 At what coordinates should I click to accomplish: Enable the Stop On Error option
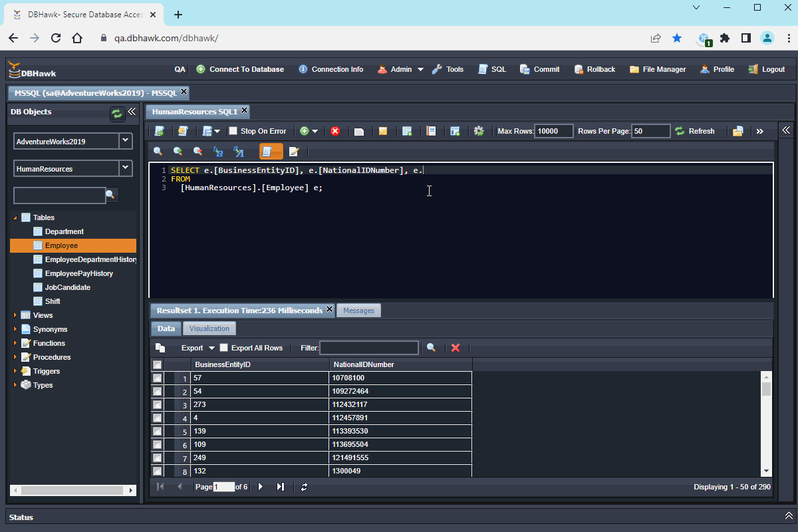231,130
